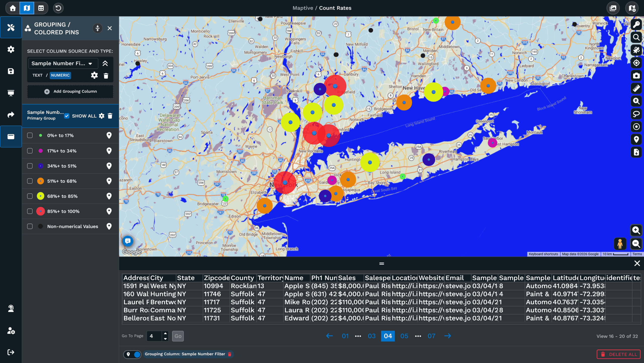Open pin options for 34%+ to 51%
Screen dimensions: 644x363
click(109, 166)
